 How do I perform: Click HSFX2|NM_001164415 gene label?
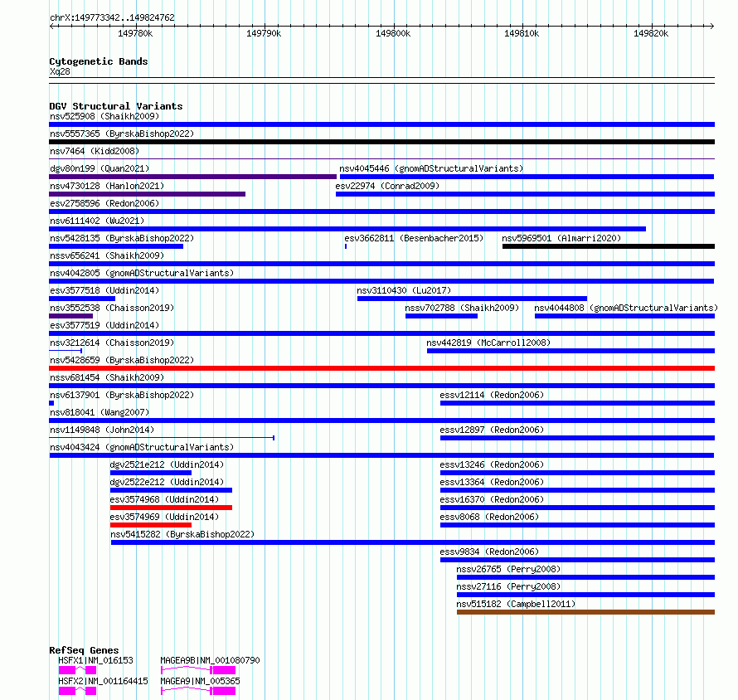click(103, 681)
